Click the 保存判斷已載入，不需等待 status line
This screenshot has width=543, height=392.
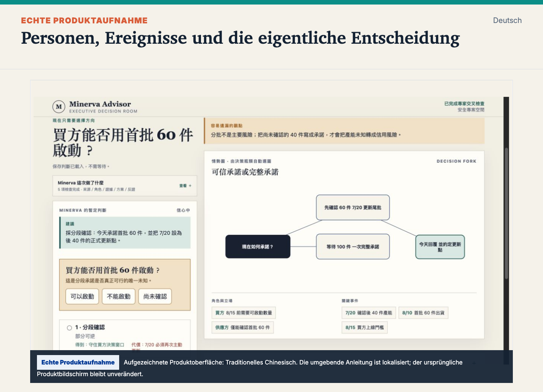(81, 166)
